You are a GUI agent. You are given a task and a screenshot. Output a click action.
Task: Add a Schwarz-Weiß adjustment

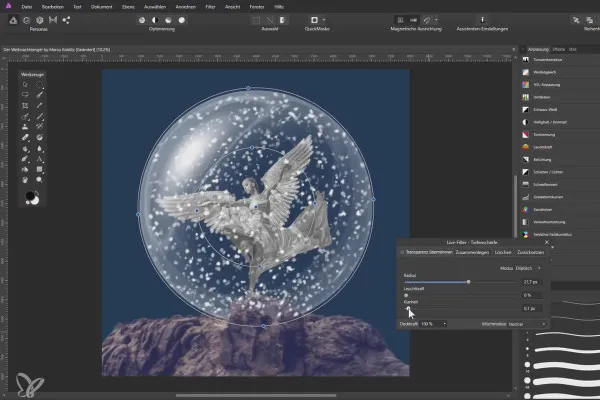coord(560,109)
